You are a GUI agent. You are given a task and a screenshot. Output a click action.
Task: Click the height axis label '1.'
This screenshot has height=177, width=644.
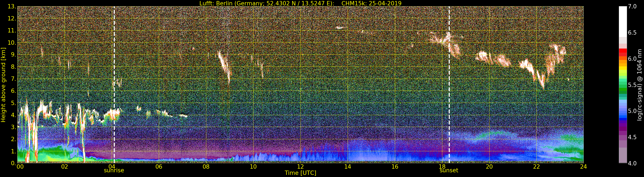[13, 151]
